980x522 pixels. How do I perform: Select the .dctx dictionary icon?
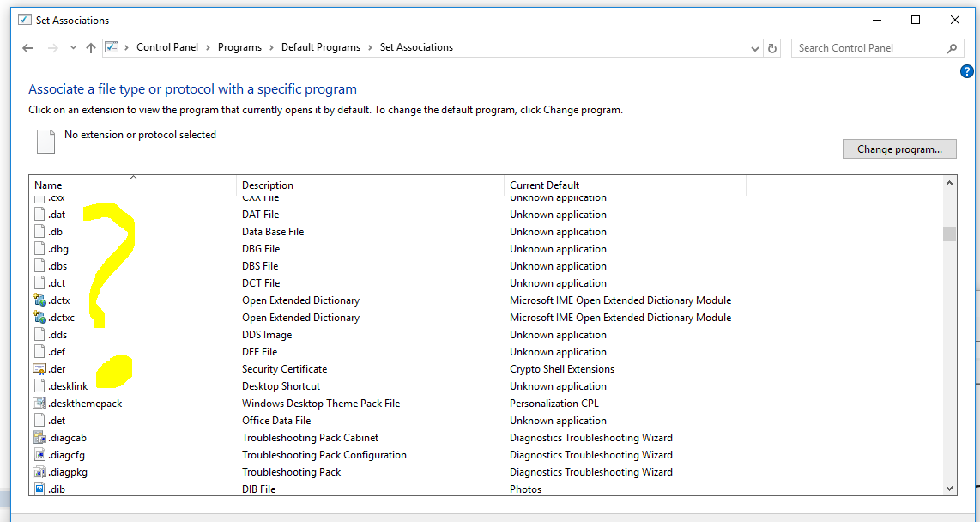pyautogui.click(x=40, y=300)
